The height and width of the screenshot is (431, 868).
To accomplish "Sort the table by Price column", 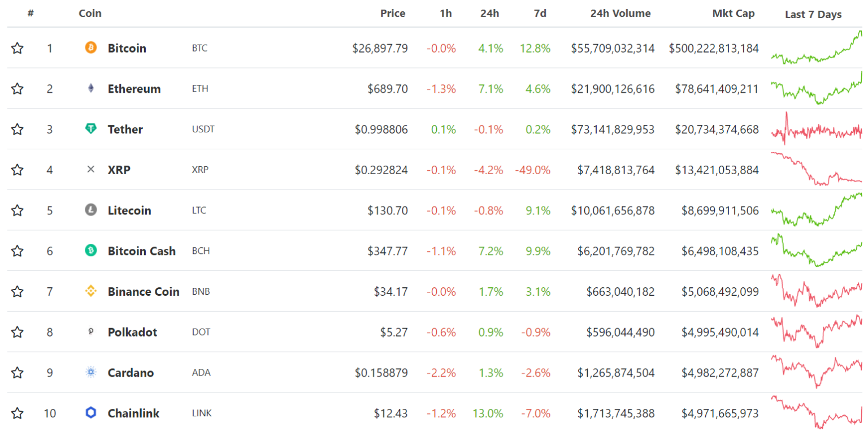I will pos(394,13).
